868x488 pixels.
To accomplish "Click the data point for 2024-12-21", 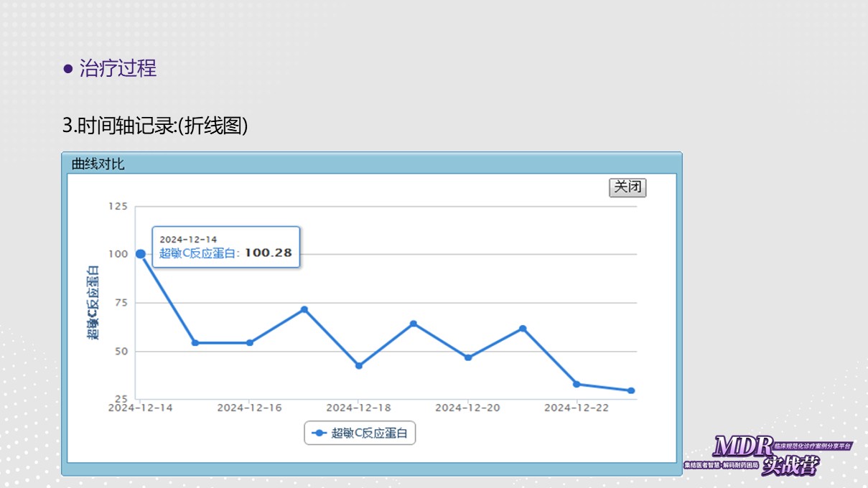I will click(523, 329).
